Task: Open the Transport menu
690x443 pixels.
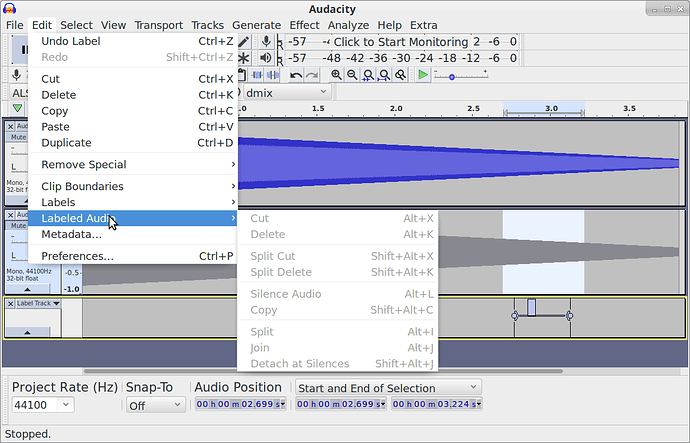Action: click(158, 25)
